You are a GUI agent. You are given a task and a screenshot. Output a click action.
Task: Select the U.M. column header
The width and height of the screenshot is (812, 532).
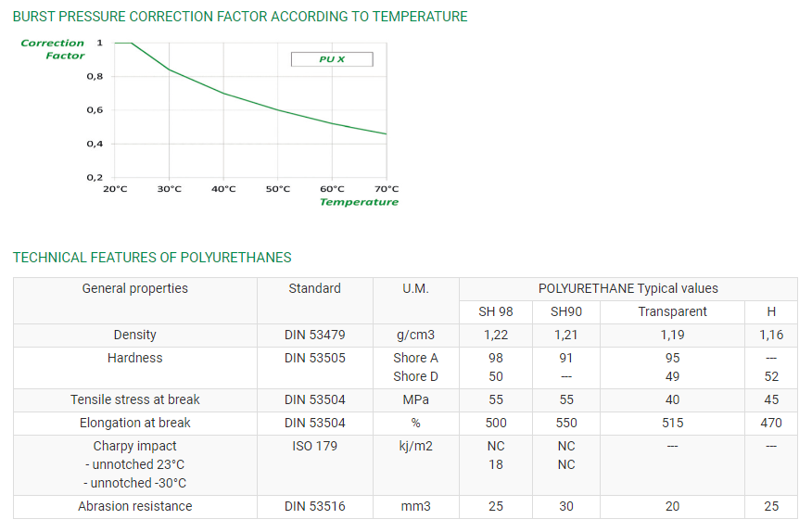click(415, 288)
